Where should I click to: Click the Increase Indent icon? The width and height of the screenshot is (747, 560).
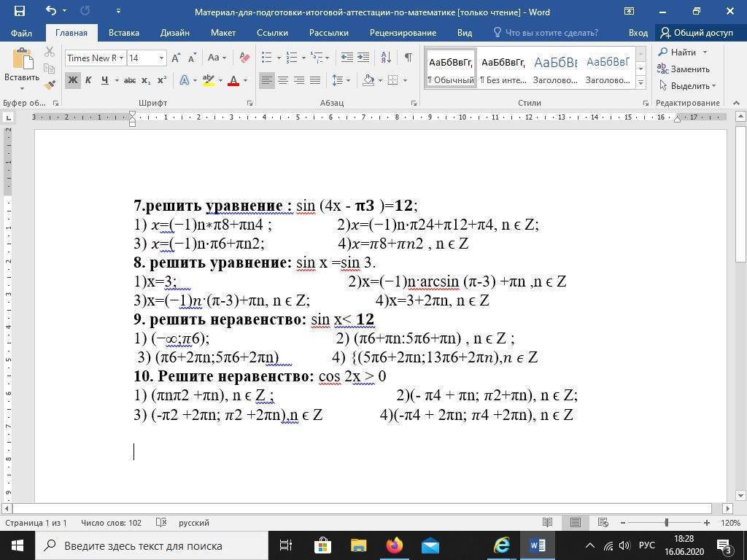363,58
